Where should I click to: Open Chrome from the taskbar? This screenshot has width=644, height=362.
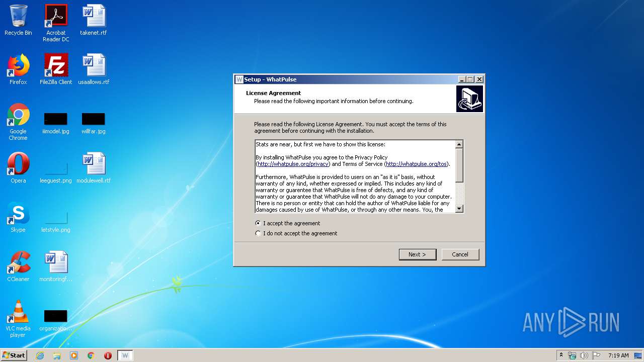[91, 355]
